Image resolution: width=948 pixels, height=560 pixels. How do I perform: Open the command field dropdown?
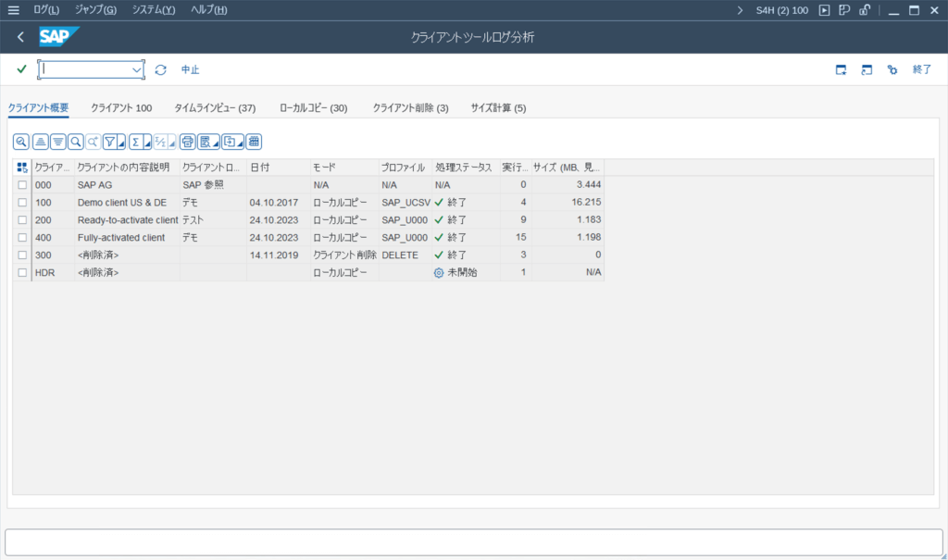point(137,69)
